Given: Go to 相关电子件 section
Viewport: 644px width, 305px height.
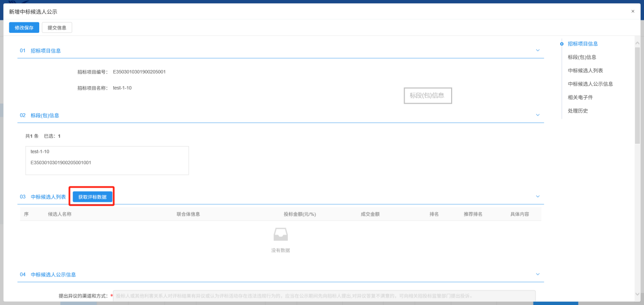Looking at the screenshot, I should [580, 97].
